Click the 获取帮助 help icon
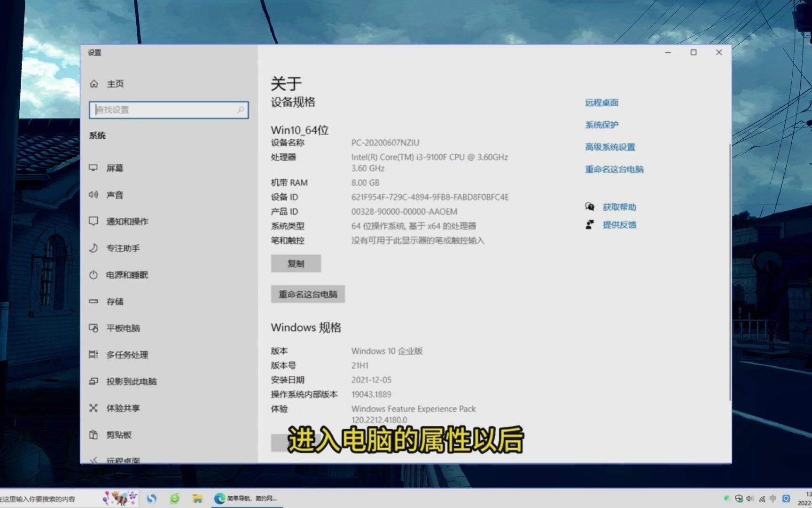 590,206
